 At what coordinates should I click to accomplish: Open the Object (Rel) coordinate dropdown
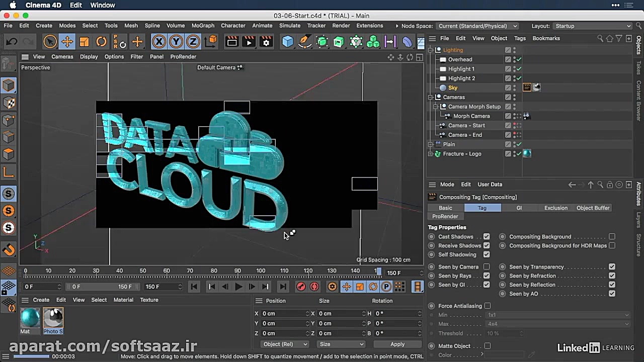(284, 344)
